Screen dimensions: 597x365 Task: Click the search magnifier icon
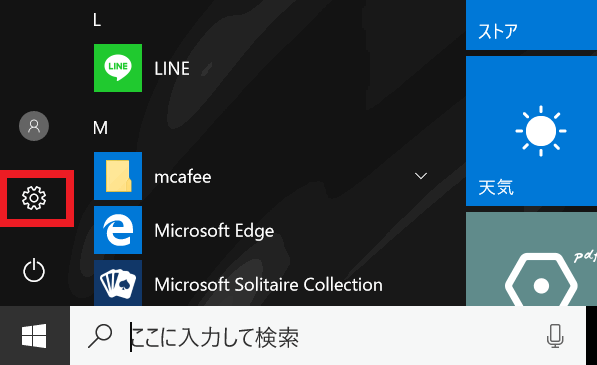[x=100, y=336]
